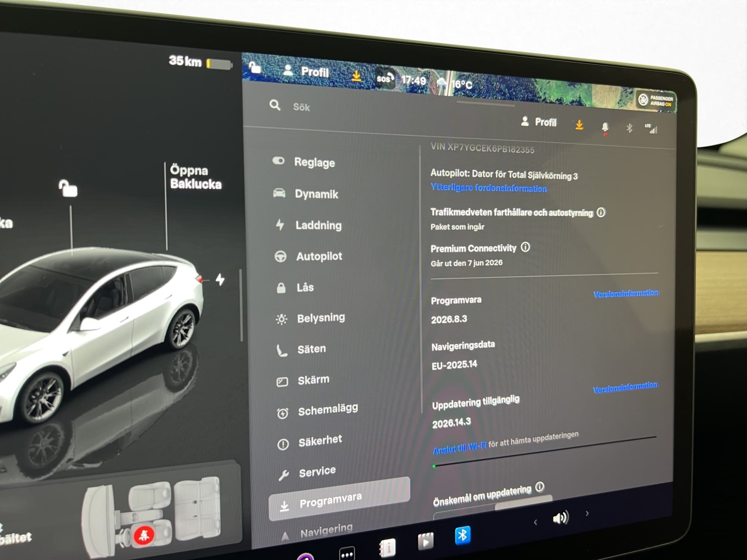The height and width of the screenshot is (560, 747).
Task: Open the Skärm display settings
Action: pyautogui.click(x=303, y=380)
